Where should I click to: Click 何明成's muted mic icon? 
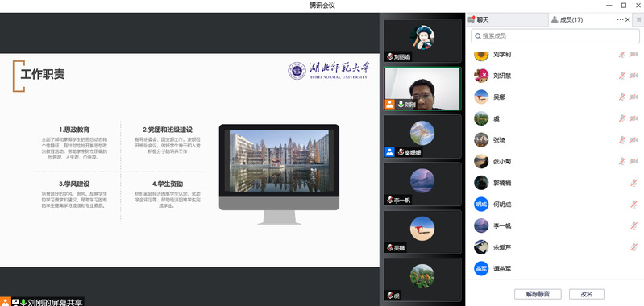pos(634,205)
